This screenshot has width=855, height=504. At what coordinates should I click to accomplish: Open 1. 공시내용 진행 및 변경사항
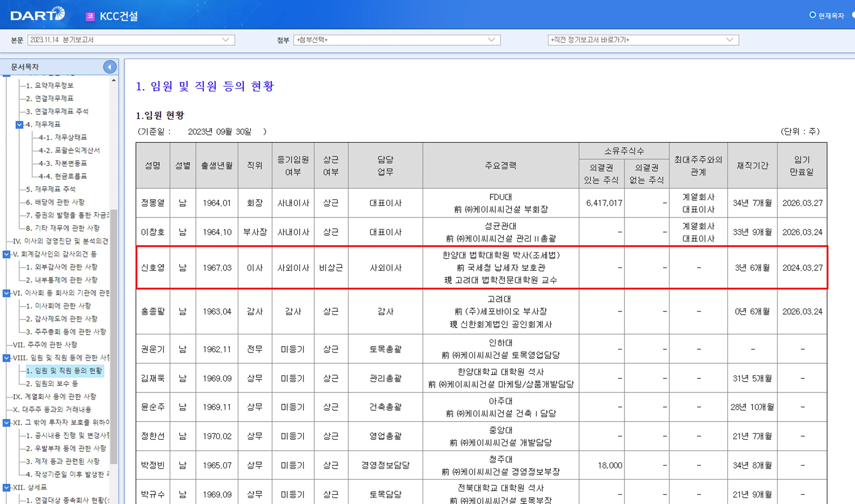pyautogui.click(x=68, y=436)
